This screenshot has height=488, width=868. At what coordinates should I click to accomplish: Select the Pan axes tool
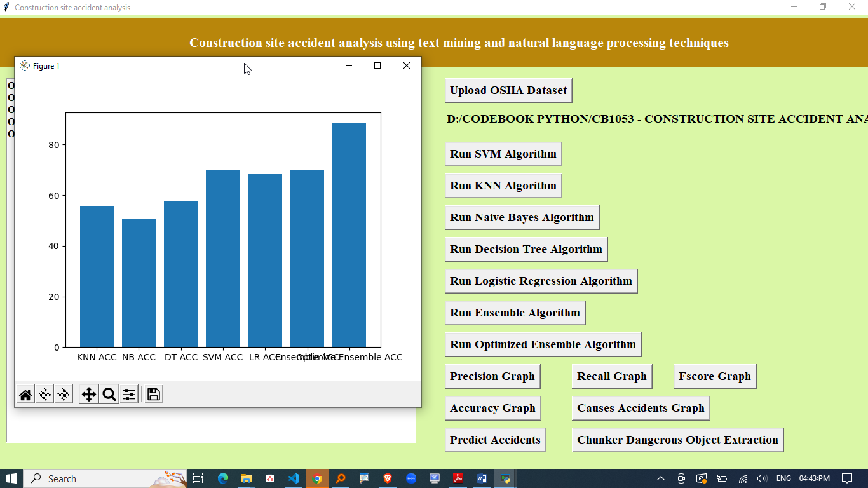coord(89,395)
